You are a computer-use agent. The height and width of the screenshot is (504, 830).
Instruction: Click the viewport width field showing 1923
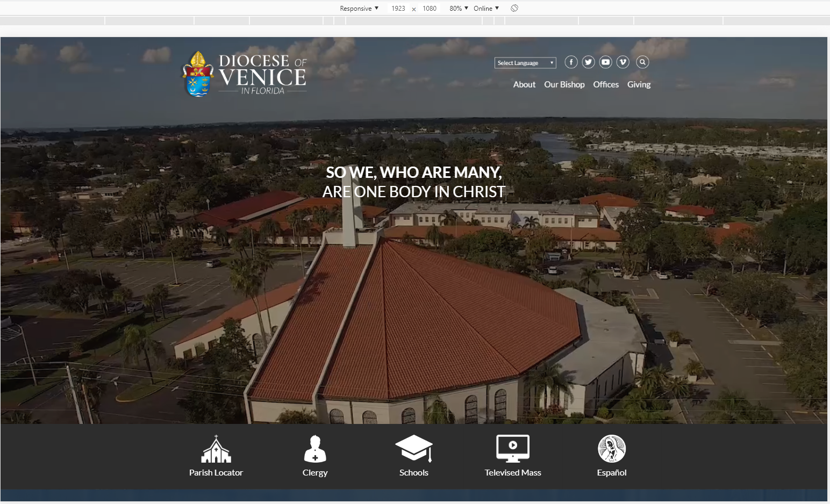click(x=398, y=9)
